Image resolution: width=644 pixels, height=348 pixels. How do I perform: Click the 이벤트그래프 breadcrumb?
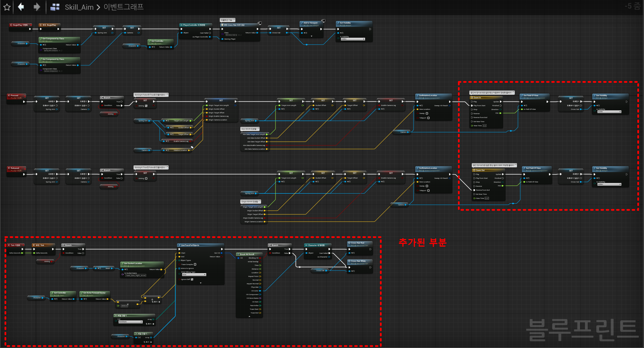pos(123,7)
